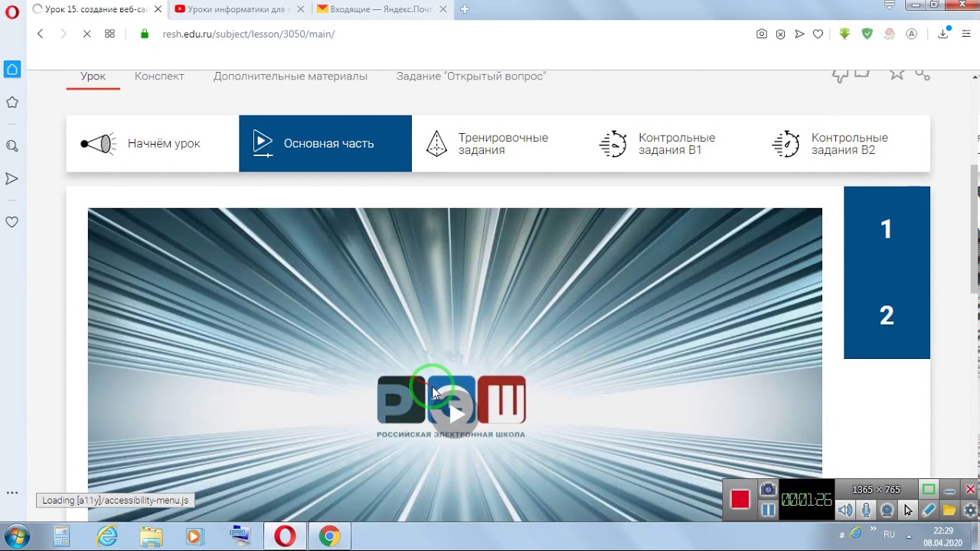
Task: Stop loading the page
Action: point(87,34)
